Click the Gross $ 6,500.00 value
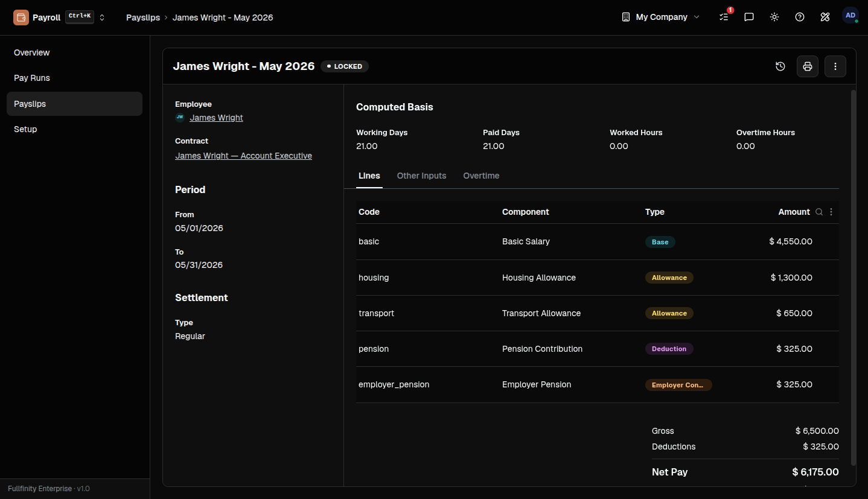 coord(817,431)
